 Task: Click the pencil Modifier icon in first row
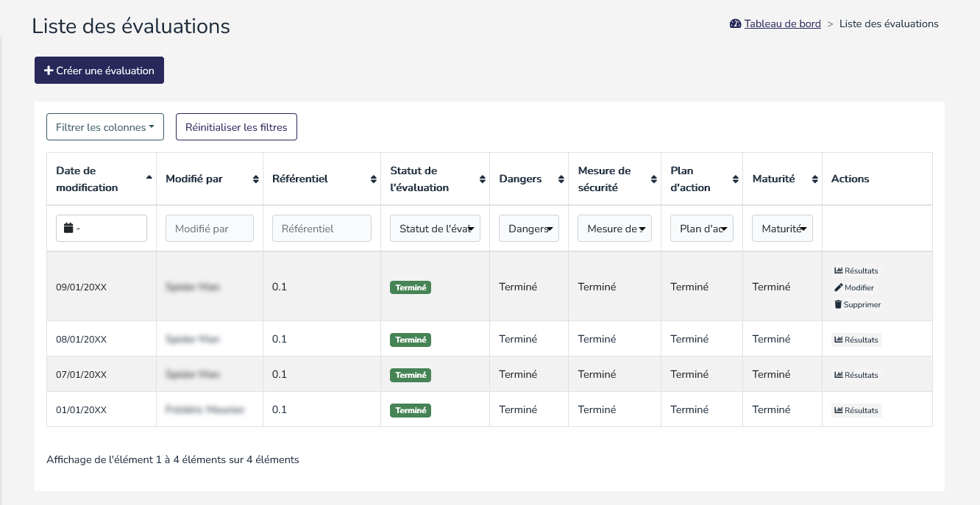838,287
